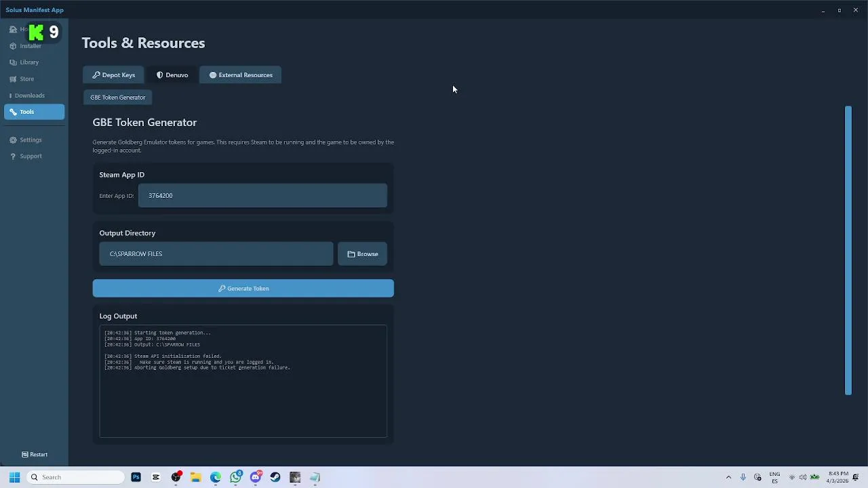868x488 pixels.
Task: Open the Support sidebar page
Action: pos(34,156)
